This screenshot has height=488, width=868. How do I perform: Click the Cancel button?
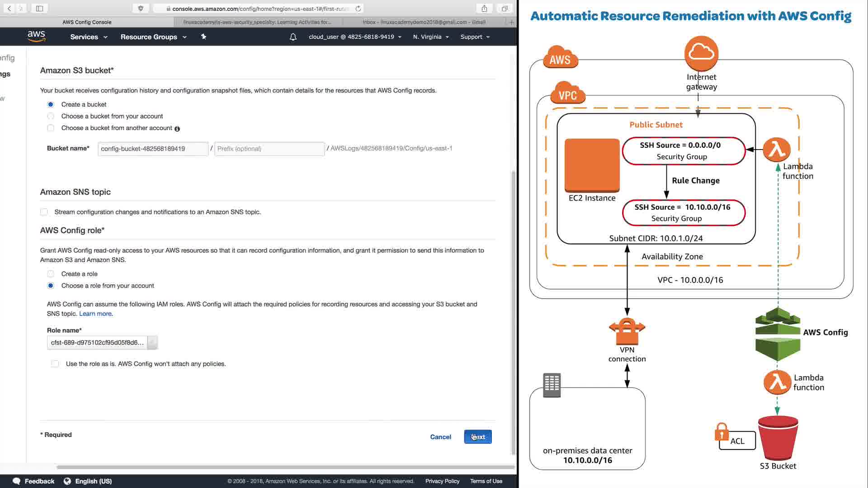tap(440, 437)
